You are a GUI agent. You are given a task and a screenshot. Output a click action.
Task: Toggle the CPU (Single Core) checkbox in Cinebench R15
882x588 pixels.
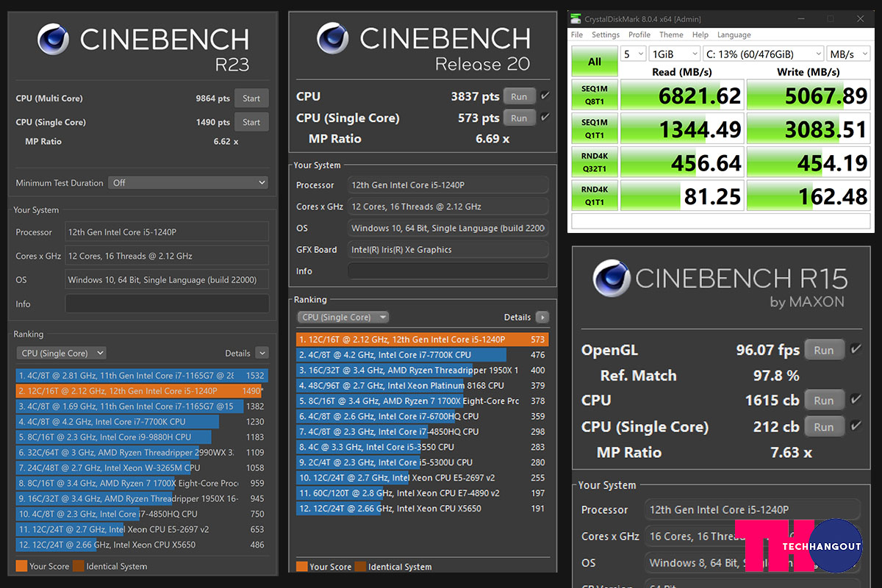[x=856, y=426]
